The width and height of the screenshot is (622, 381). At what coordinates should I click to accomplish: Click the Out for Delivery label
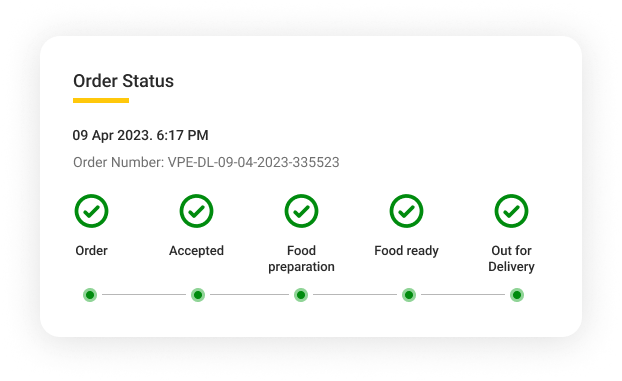[x=511, y=259]
